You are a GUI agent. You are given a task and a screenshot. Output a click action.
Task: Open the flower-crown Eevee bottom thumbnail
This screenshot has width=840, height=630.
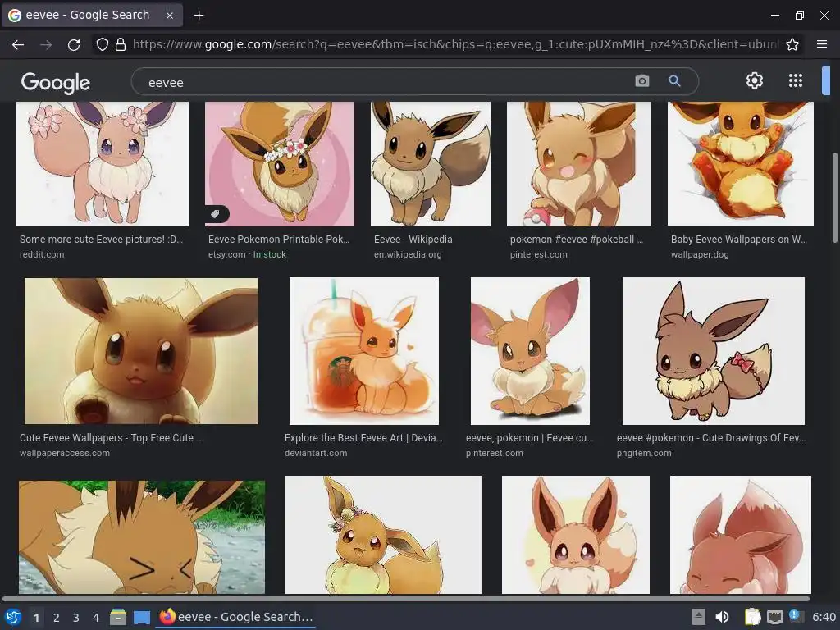[x=383, y=535]
